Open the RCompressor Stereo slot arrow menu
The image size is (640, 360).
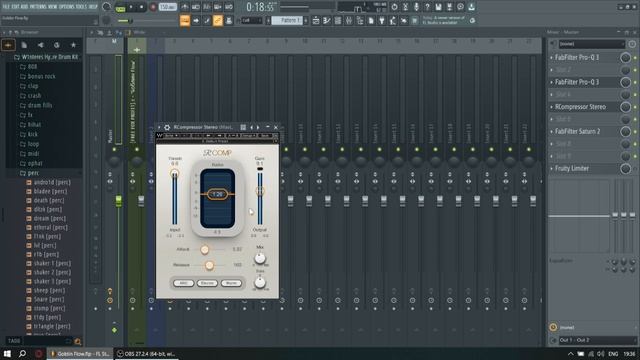pos(551,107)
